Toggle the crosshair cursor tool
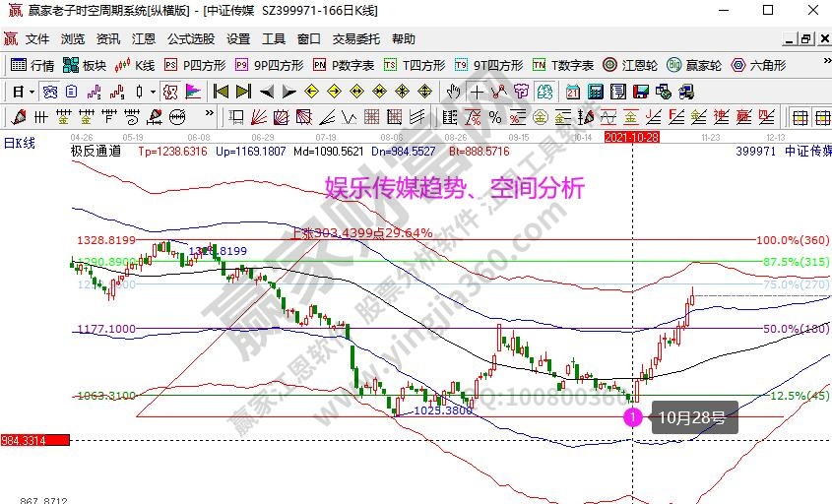This screenshot has width=832, height=504. 477,93
